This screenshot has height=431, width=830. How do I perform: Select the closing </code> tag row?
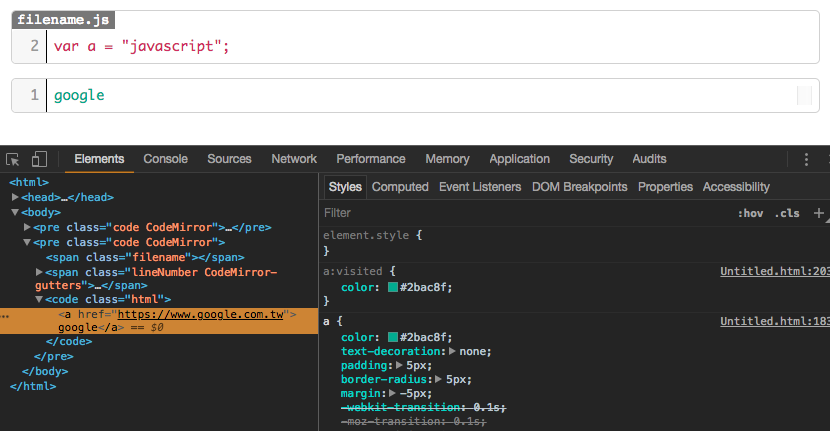(x=69, y=342)
